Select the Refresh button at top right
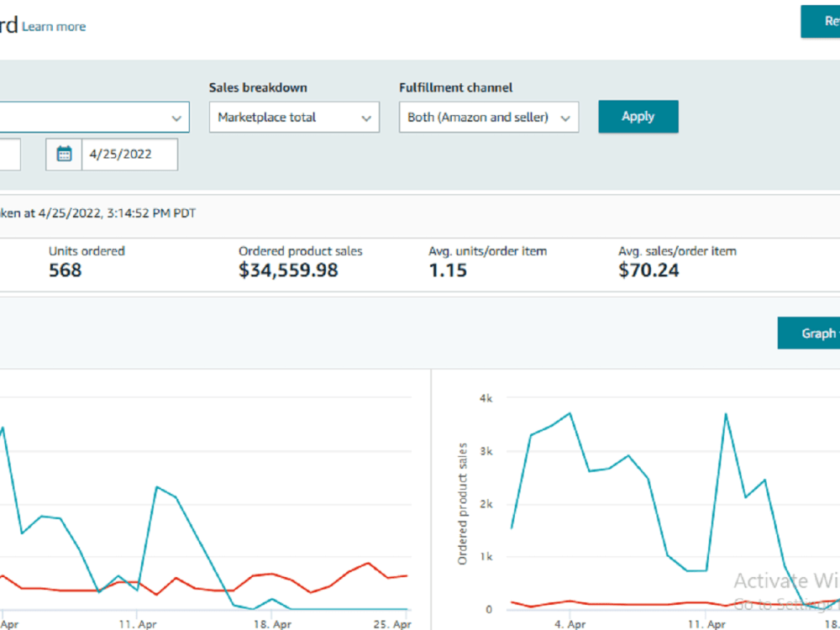The width and height of the screenshot is (840, 630). point(820,22)
